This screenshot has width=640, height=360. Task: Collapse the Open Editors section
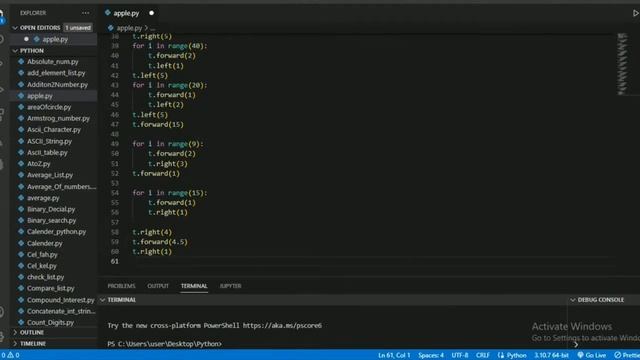pos(15,28)
